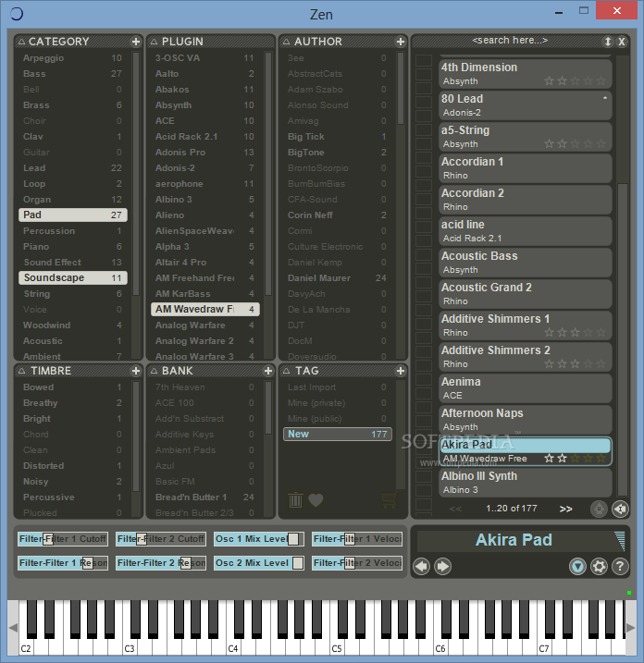Click the round blue down-triangle button
This screenshot has height=663, width=644.
tap(577, 566)
